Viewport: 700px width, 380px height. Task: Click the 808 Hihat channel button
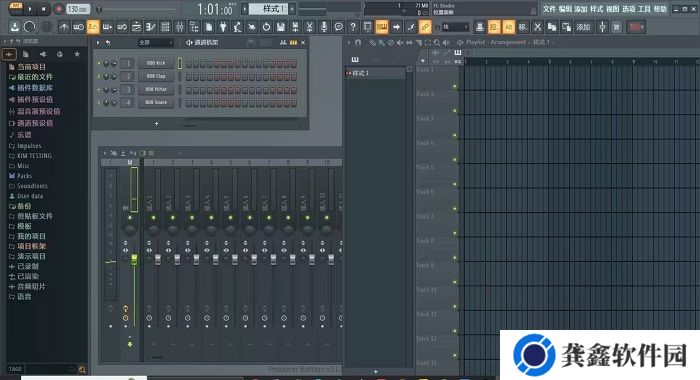pos(156,89)
